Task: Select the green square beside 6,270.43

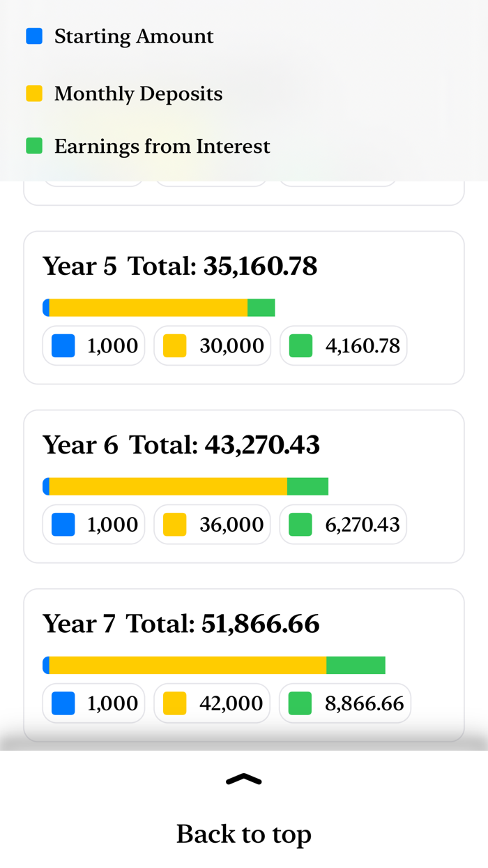Action: click(x=300, y=524)
